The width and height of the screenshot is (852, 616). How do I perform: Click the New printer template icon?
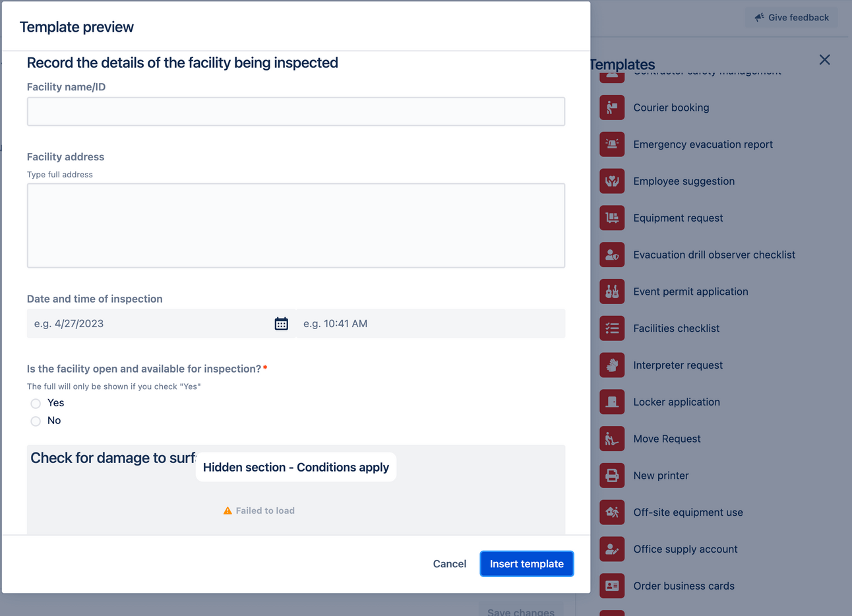612,476
